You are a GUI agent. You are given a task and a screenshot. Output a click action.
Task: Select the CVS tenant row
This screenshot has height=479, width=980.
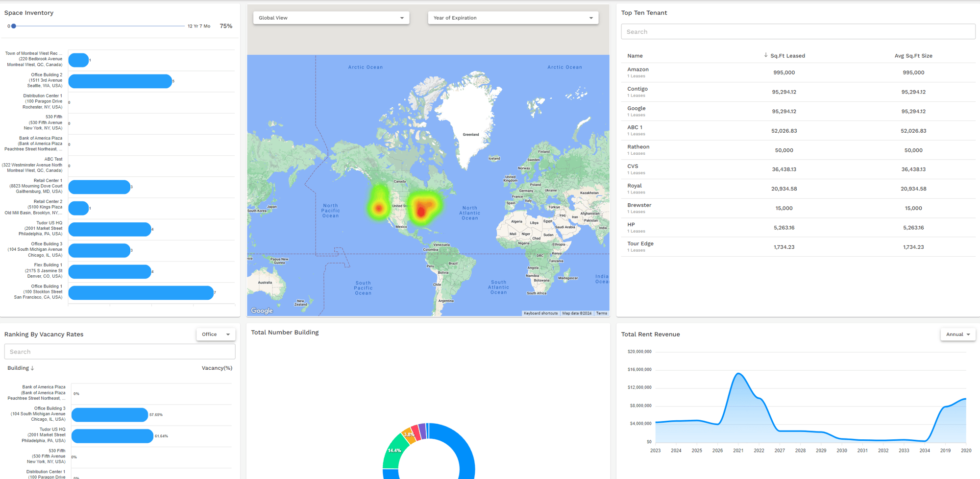[x=798, y=169]
